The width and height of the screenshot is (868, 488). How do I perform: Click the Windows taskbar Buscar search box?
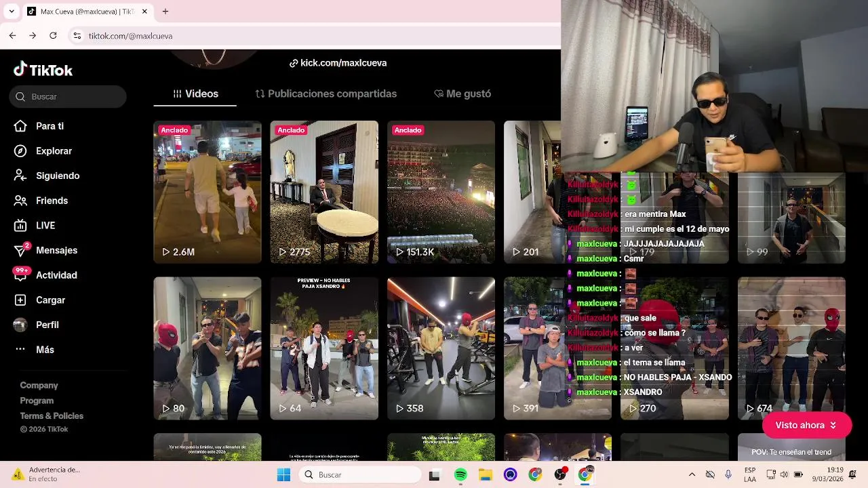click(359, 474)
